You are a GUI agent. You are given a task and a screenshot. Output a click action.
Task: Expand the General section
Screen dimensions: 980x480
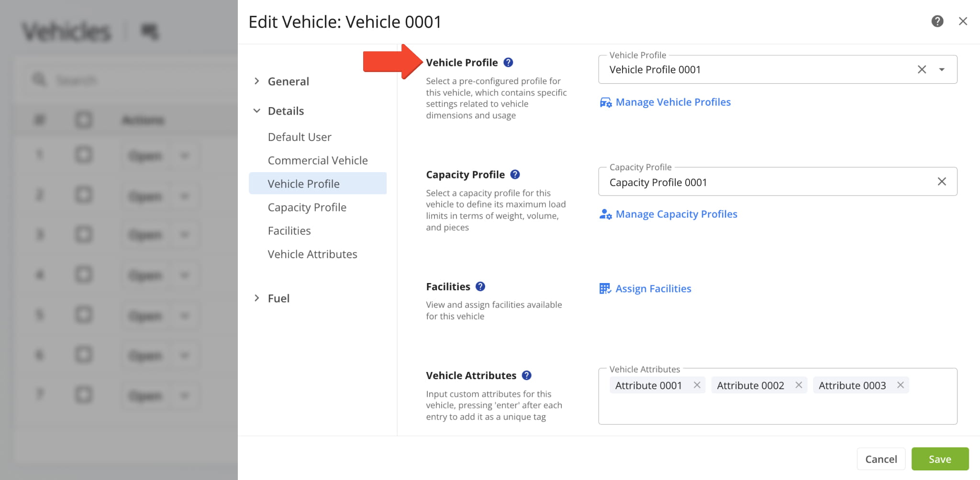click(x=257, y=81)
